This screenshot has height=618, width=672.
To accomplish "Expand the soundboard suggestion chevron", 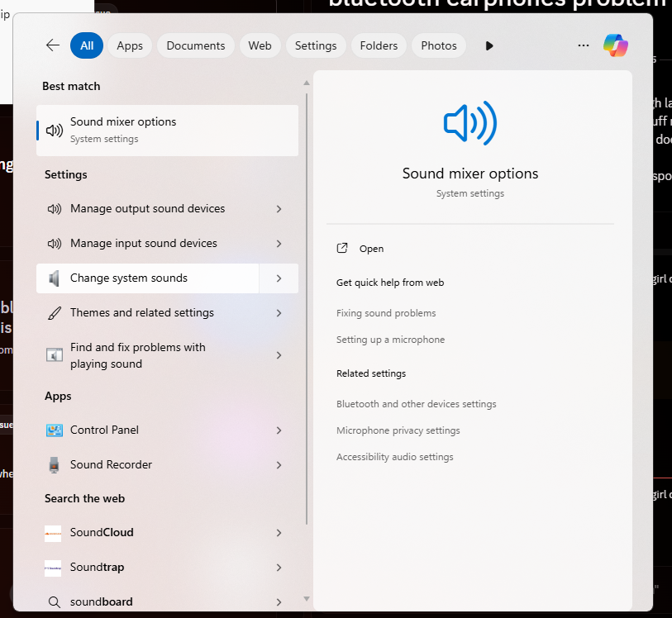I will [279, 602].
